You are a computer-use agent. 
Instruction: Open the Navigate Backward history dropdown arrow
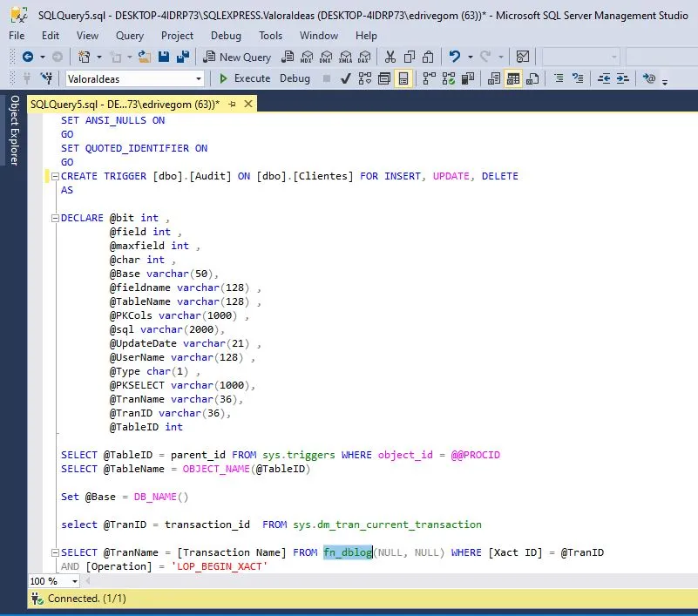pos(43,57)
